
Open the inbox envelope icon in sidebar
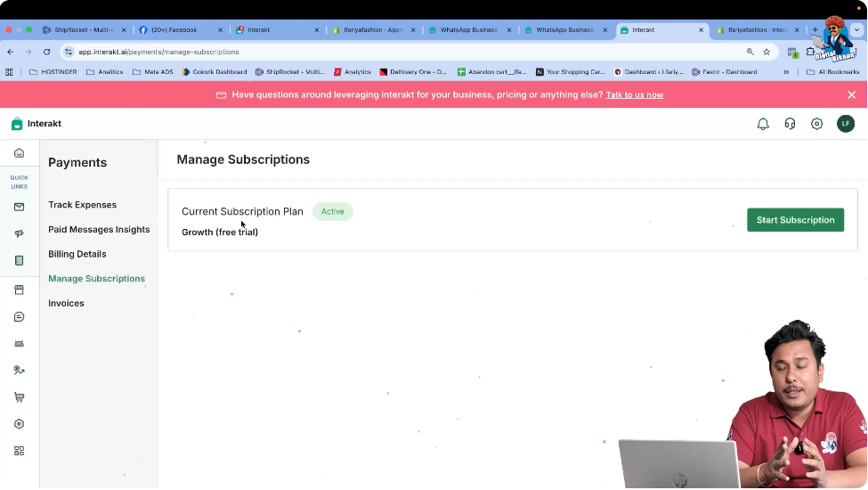tap(20, 207)
